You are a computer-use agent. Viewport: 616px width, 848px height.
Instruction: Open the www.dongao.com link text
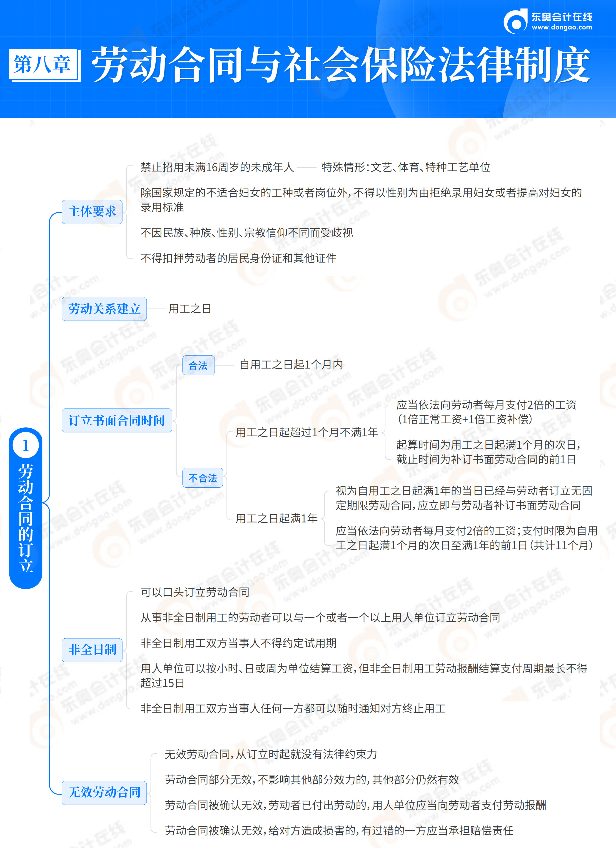coord(562,27)
